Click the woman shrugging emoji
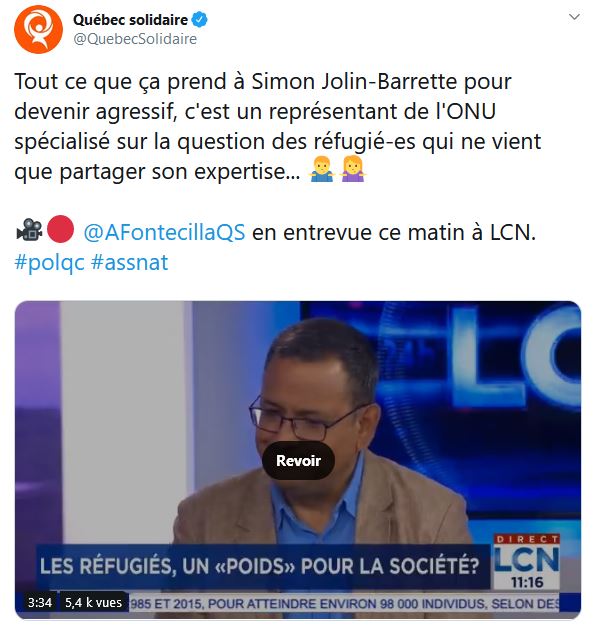Screen dimensions: 595x629 point(353,169)
